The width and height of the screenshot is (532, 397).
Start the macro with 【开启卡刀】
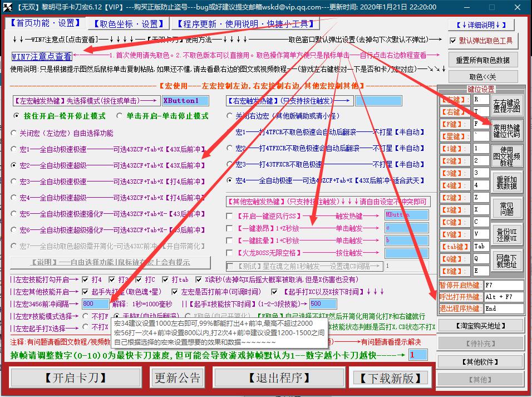click(76, 378)
